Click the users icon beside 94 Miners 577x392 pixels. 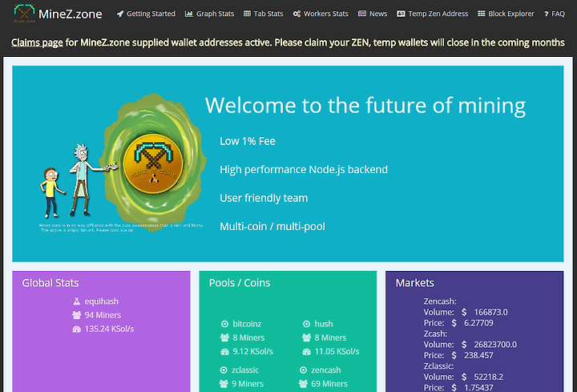click(x=77, y=315)
